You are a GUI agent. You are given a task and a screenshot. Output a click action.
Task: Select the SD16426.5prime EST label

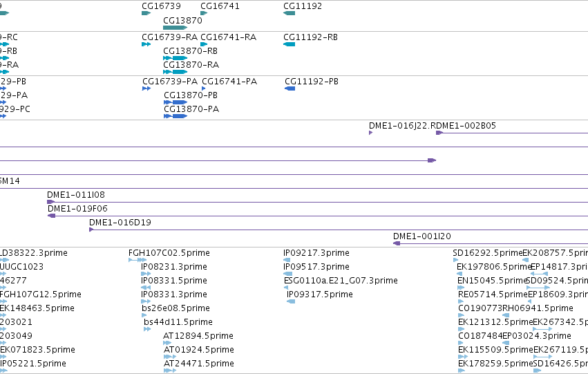[560, 364]
